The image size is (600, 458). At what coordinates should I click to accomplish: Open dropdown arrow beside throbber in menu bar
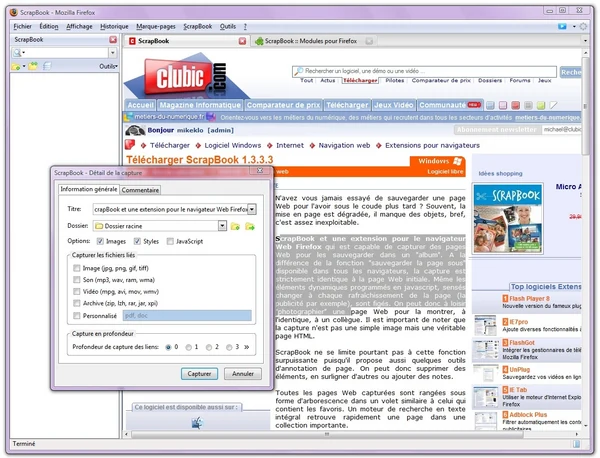point(574,26)
